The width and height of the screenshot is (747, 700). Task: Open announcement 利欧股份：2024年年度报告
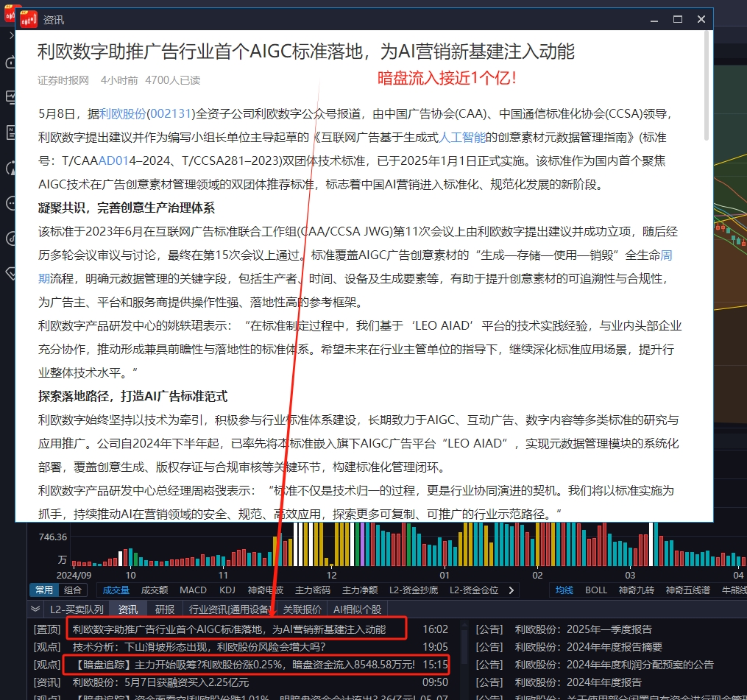tap(578, 682)
